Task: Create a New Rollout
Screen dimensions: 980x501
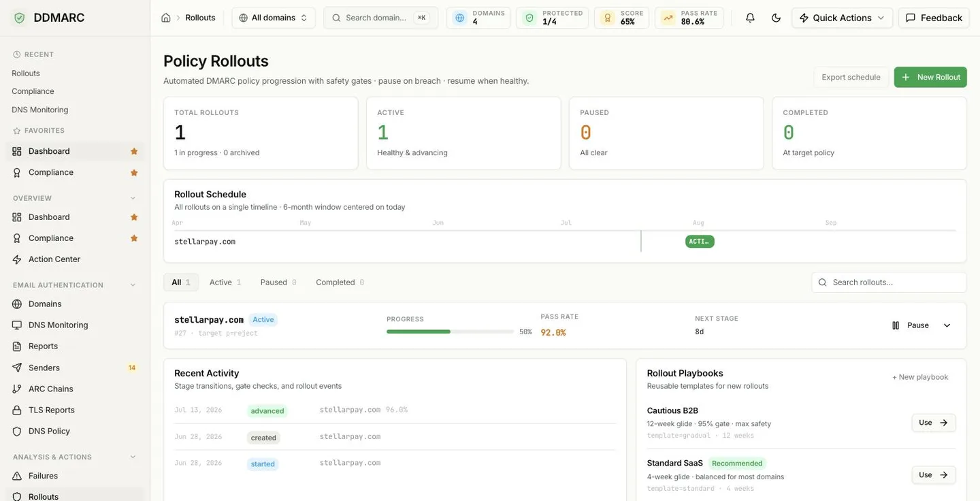Action: coord(930,77)
